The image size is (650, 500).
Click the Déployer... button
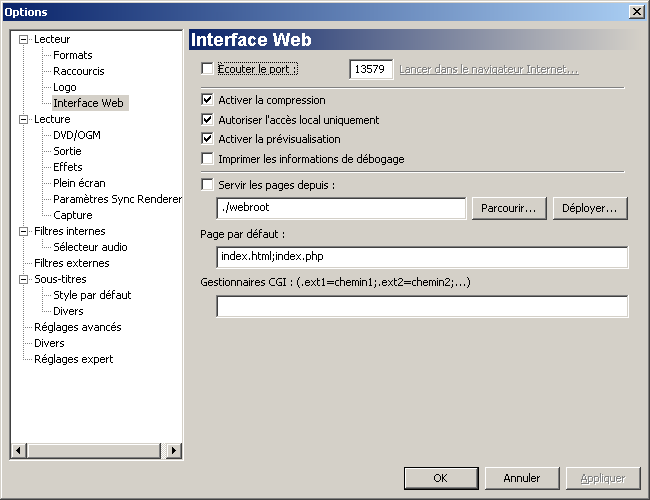(x=590, y=208)
